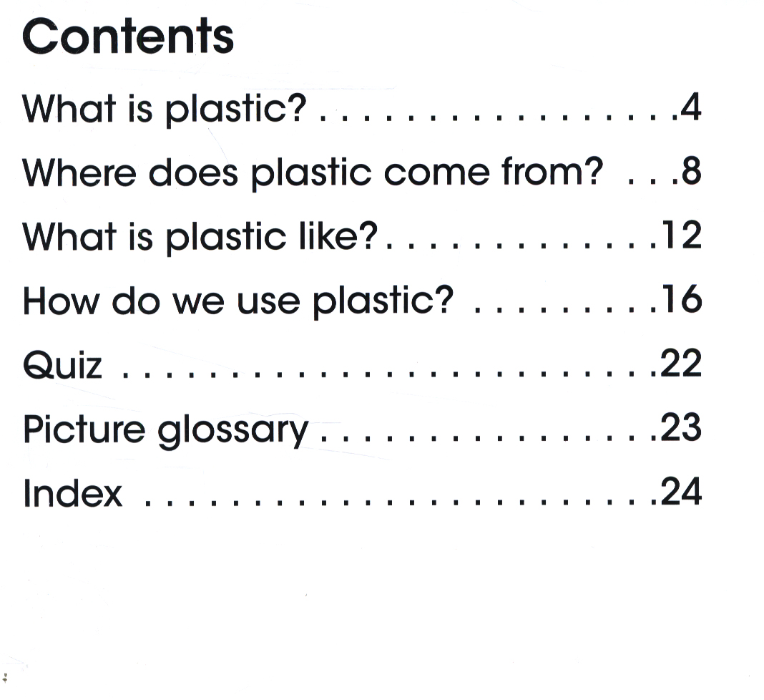Click the dots following "Picture glossary"
The image size is (764, 700).
pyautogui.click(x=486, y=437)
